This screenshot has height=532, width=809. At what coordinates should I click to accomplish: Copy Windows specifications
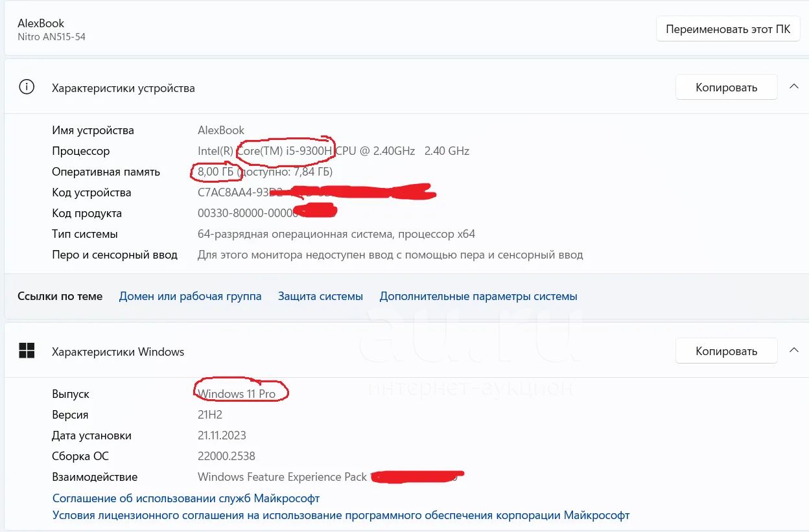coord(726,351)
